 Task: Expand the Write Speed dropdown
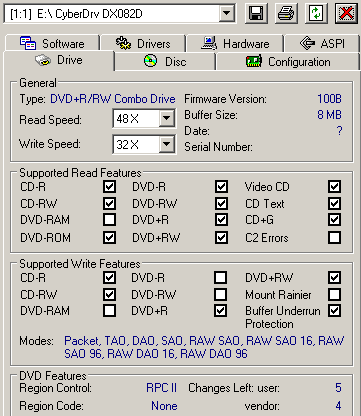pos(166,144)
